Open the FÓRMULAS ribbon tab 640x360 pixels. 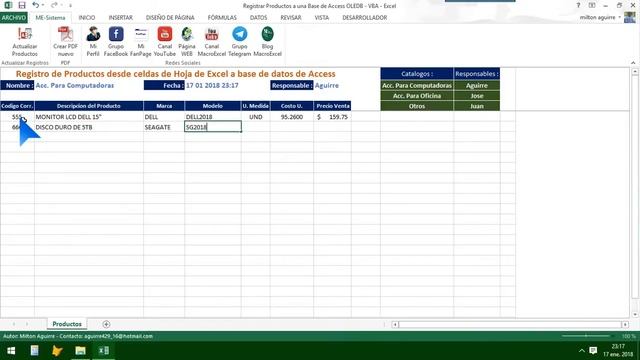point(222,18)
